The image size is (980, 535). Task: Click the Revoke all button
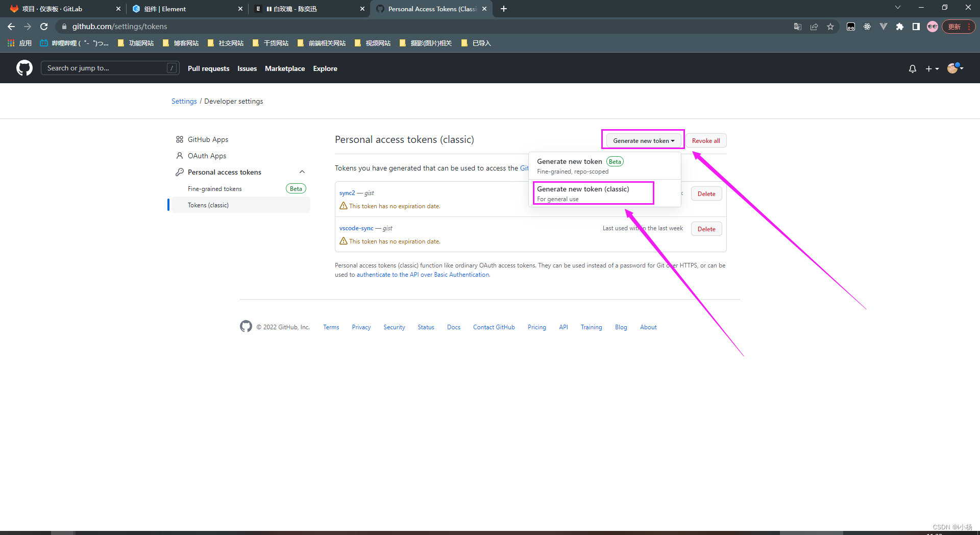[x=706, y=141]
